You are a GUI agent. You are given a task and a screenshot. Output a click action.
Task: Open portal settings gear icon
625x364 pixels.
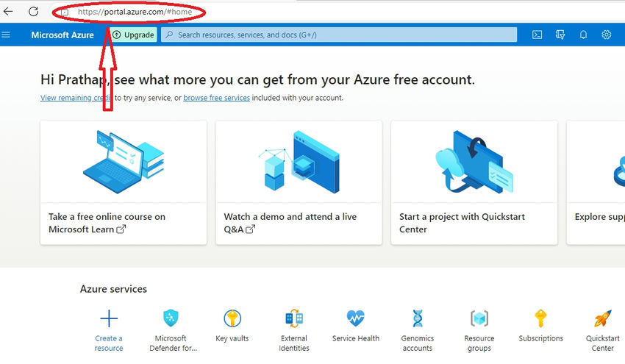(607, 35)
